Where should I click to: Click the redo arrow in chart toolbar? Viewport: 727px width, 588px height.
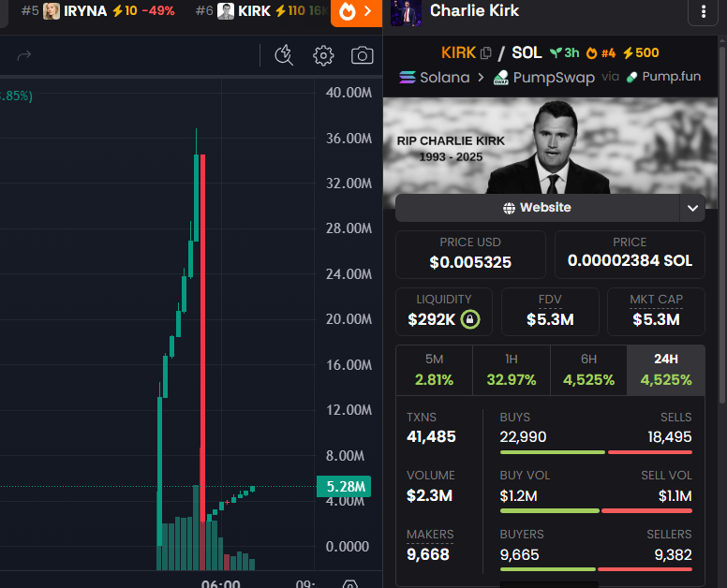pos(24,55)
